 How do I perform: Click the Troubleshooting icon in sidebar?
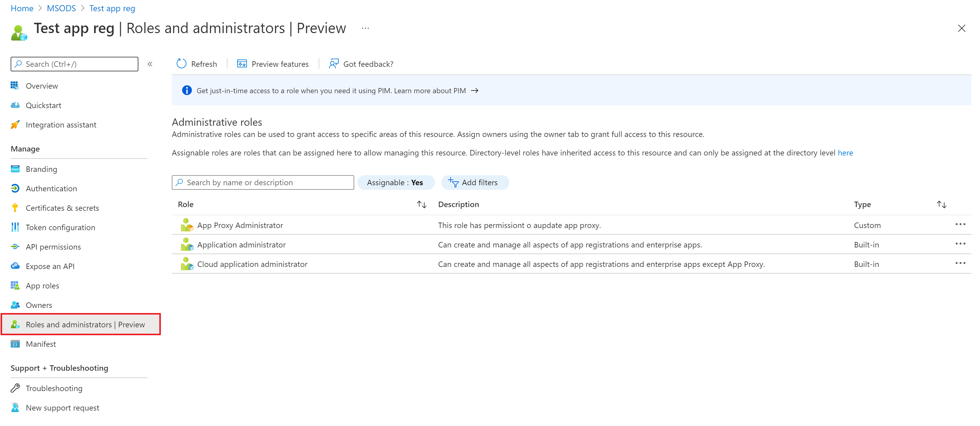point(15,387)
